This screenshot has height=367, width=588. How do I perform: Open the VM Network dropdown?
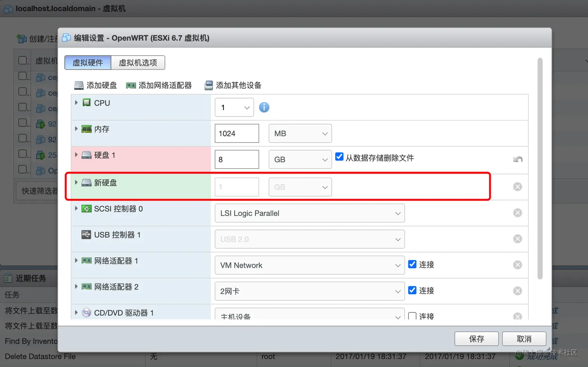(310, 265)
